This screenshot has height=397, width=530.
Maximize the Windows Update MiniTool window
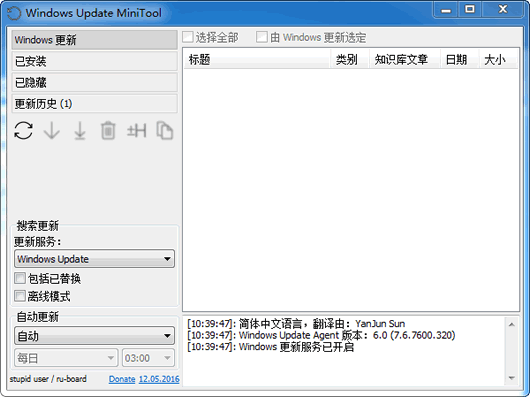pos(470,10)
